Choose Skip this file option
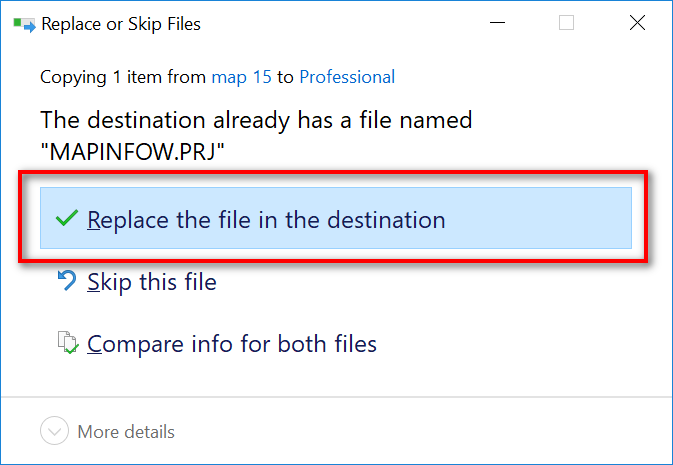The height and width of the screenshot is (465, 673). [152, 282]
